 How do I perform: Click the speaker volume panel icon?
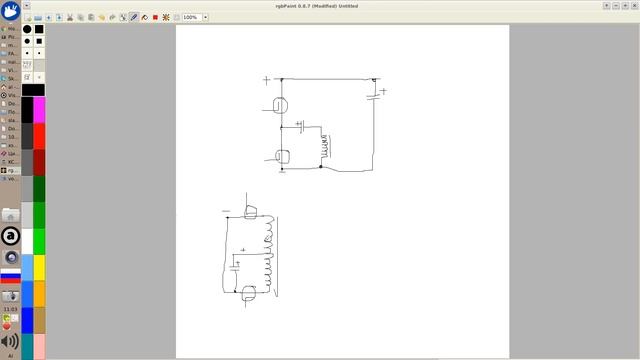tap(10, 341)
